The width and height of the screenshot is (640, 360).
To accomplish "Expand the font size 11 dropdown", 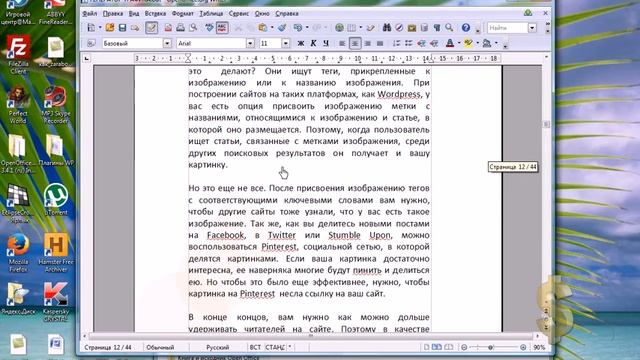I will pos(286,43).
